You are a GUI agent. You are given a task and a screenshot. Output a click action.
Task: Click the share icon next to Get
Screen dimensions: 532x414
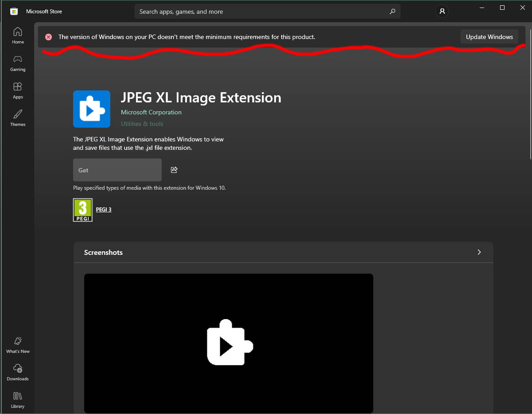(x=174, y=170)
